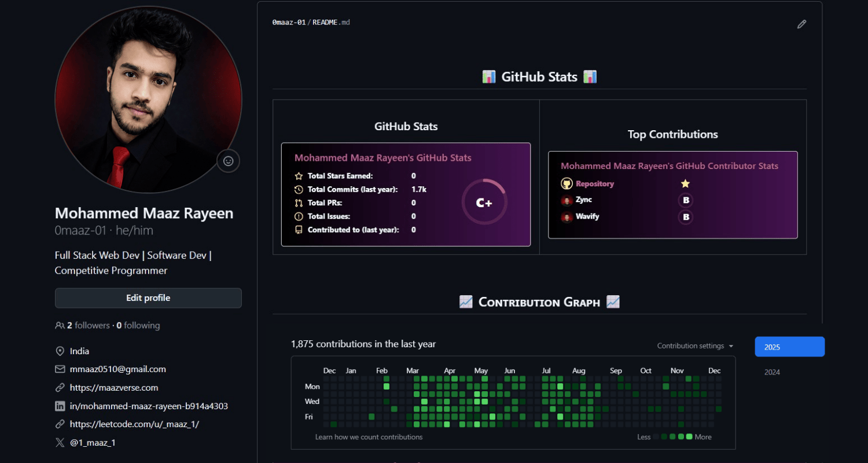Image resolution: width=868 pixels, height=463 pixels.
Task: Click the Edit profile button
Action: [x=148, y=298]
